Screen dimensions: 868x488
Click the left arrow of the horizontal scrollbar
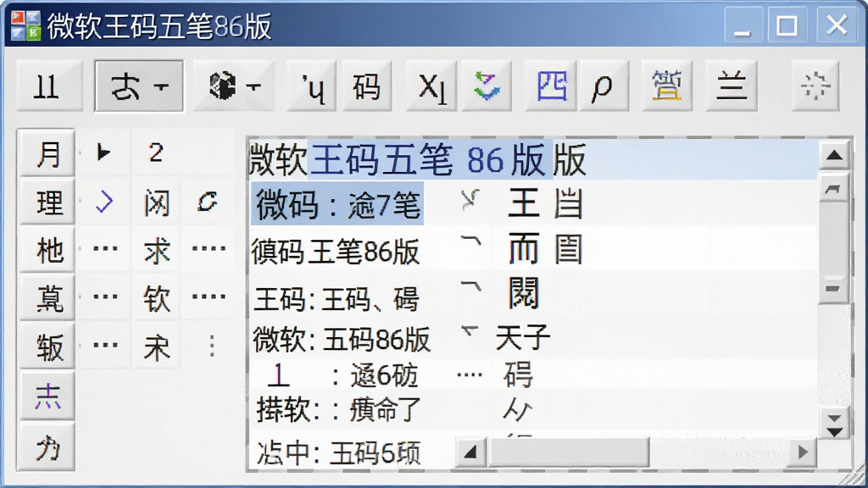coord(470,452)
